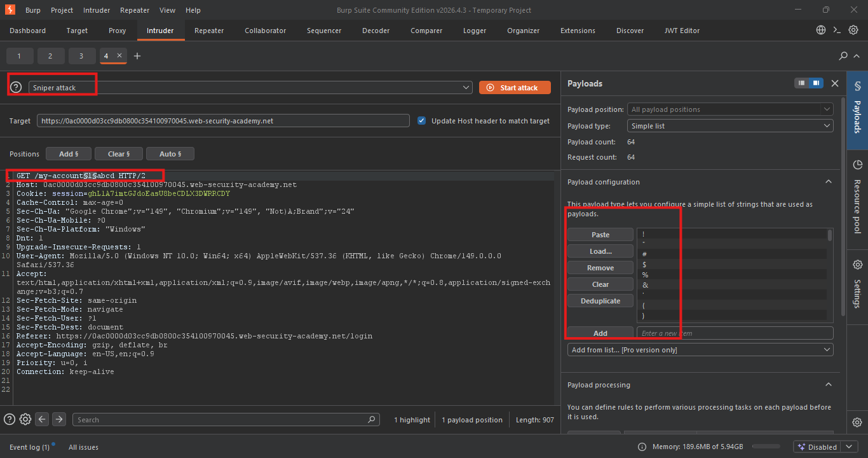Click the Auto § position button
This screenshot has width=868, height=458.
pos(170,154)
